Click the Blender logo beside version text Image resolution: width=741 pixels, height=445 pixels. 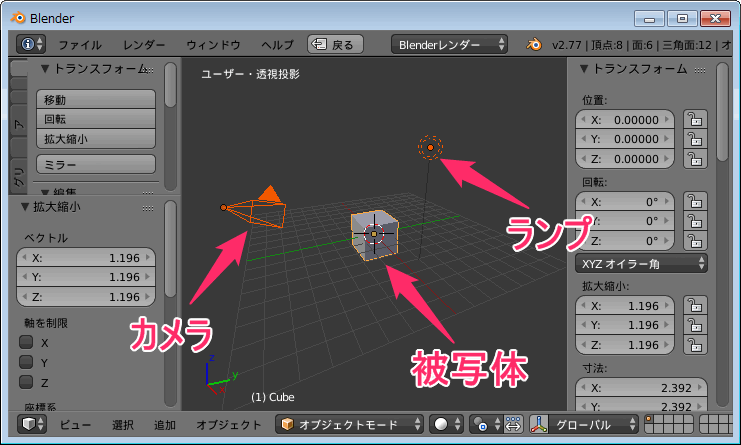coord(534,45)
